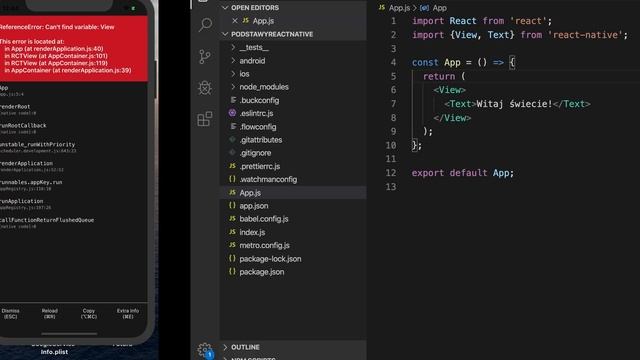
Task: Click 'Witaj świecie!' text on line 7
Action: click(x=514, y=104)
